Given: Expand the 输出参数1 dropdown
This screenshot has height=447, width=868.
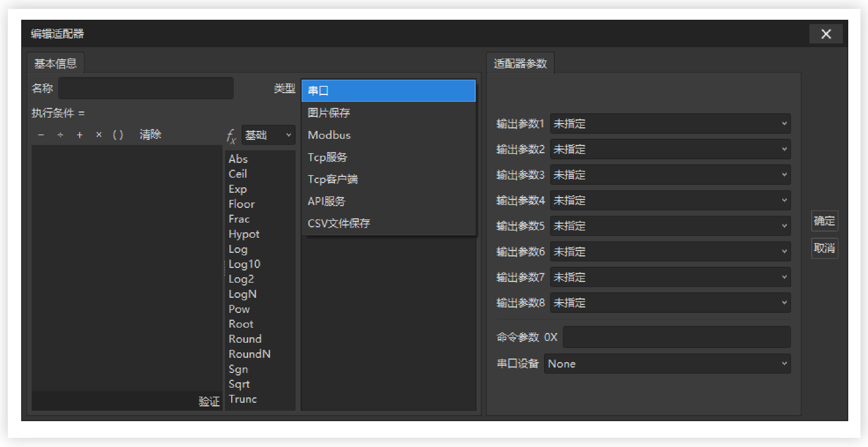Looking at the screenshot, I should coord(670,124).
